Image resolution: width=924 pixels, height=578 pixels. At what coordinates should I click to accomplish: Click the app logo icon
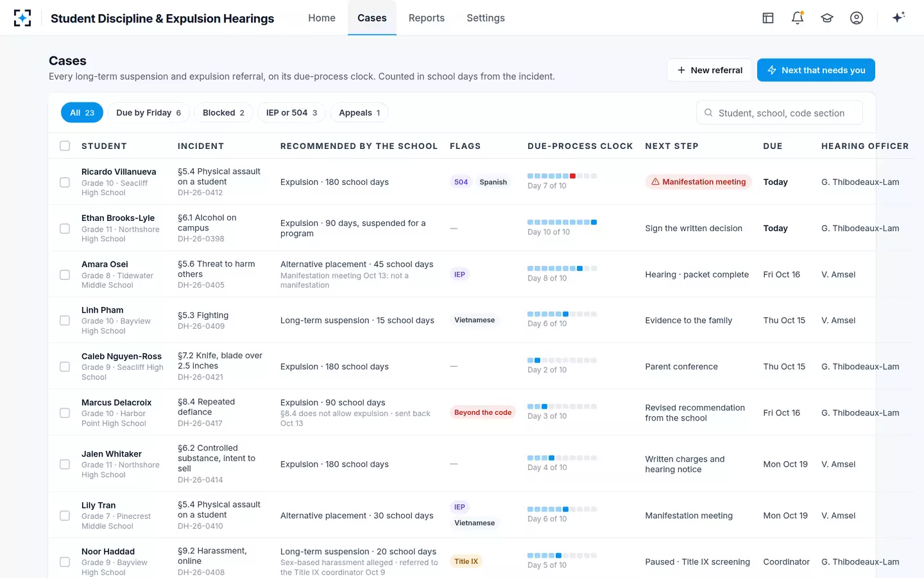(x=22, y=18)
